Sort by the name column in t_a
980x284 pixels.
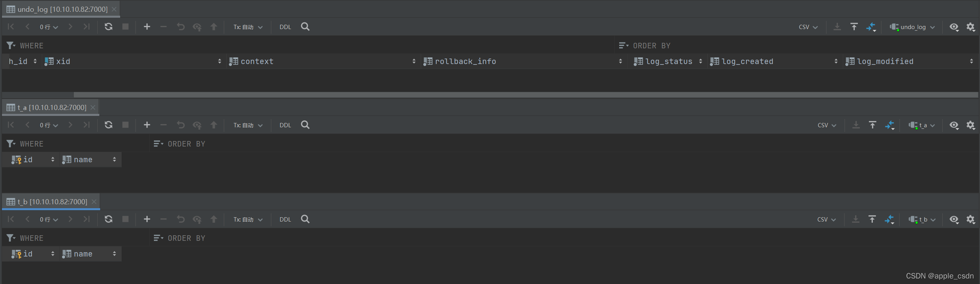pyautogui.click(x=90, y=159)
